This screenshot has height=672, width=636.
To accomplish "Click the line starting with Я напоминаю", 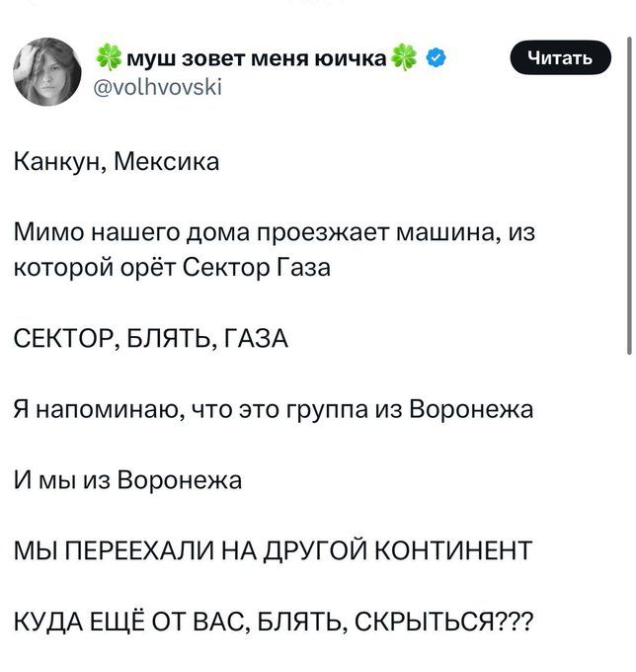I will click(x=274, y=409).
